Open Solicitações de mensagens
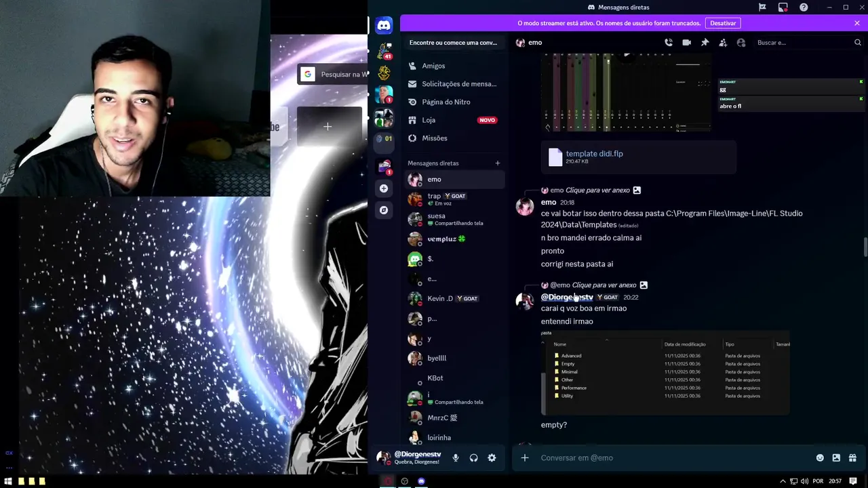This screenshot has width=868, height=488. (454, 84)
